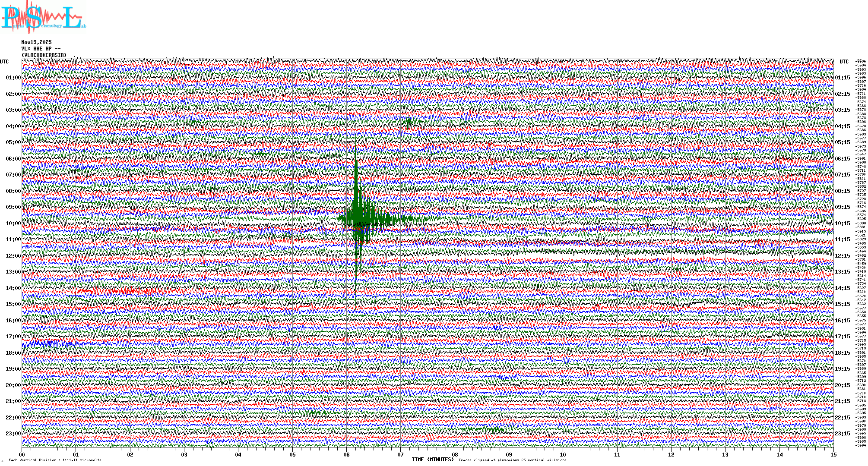Click the Traces clipped footnote text
This screenshot has width=868, height=466.
tap(512, 460)
